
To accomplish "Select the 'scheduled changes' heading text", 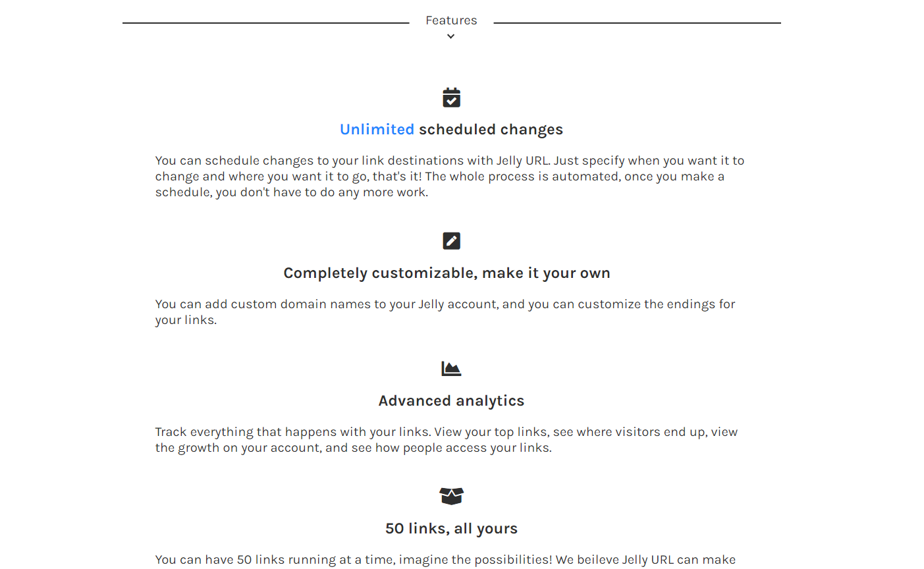I will point(491,130).
